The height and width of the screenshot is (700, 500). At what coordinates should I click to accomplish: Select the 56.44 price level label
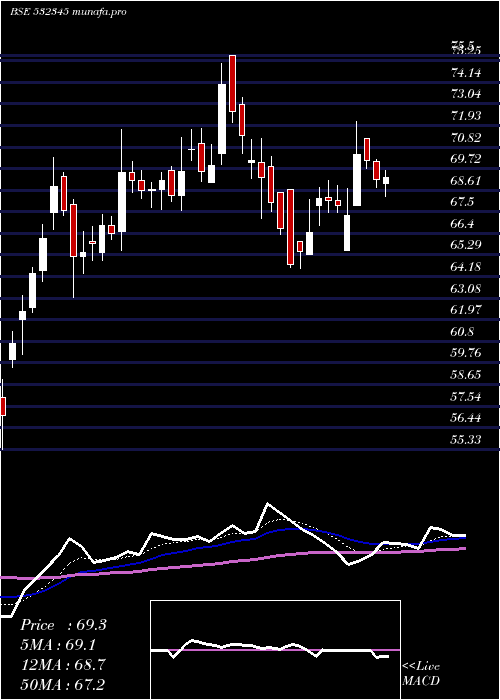[x=467, y=418]
